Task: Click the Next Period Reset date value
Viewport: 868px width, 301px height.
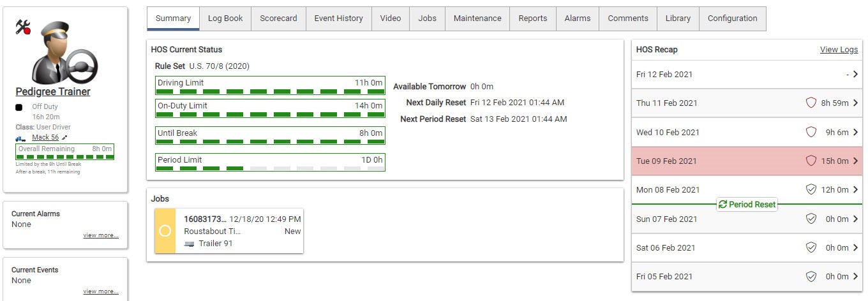Action: coord(518,119)
